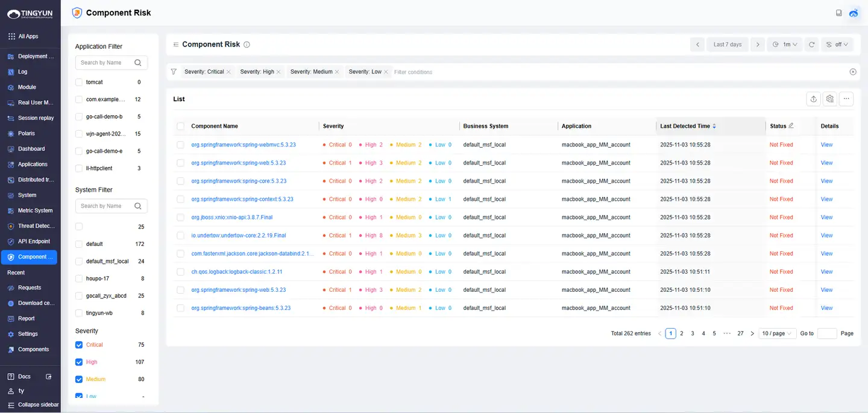Uncheck the Critical severity checkbox
The image size is (868, 413).
(x=79, y=345)
